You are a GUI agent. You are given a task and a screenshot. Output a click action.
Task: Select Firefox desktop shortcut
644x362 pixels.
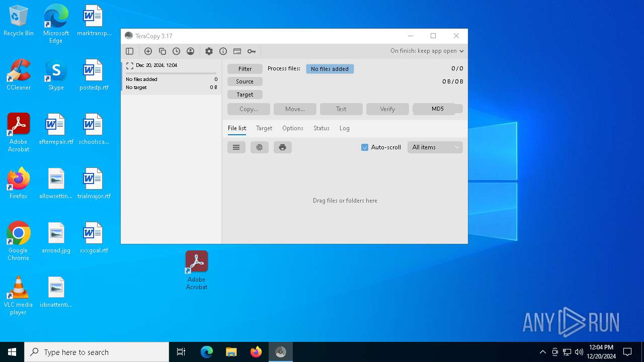pos(19,184)
